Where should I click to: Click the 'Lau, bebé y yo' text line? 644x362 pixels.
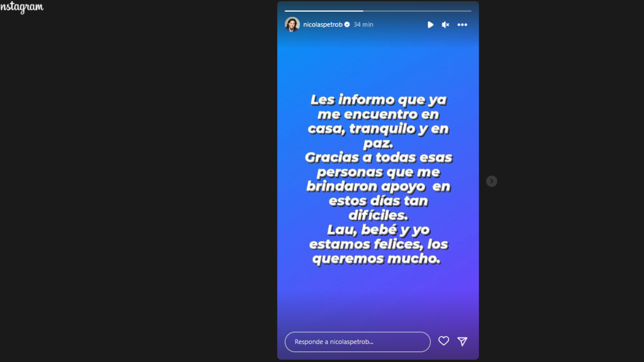point(378,230)
